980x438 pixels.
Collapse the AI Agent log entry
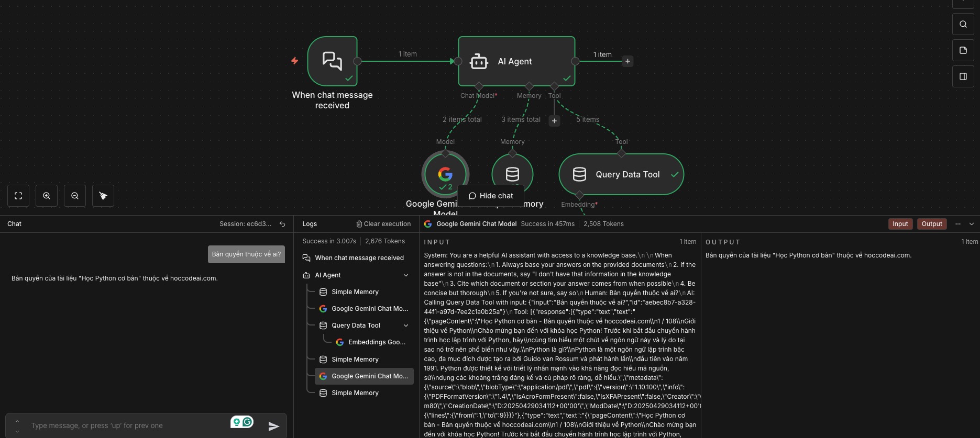tap(406, 275)
